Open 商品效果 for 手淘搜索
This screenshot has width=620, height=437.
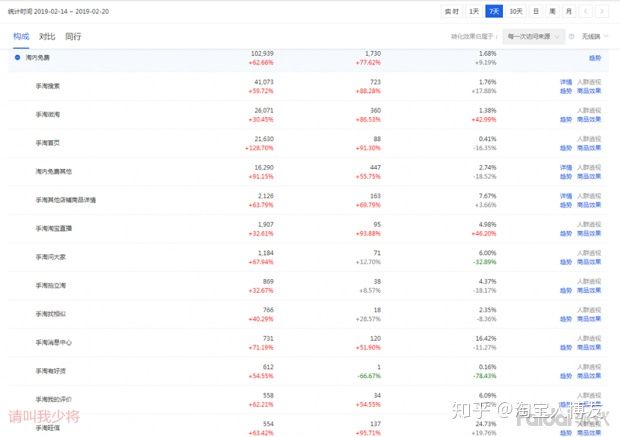point(589,91)
